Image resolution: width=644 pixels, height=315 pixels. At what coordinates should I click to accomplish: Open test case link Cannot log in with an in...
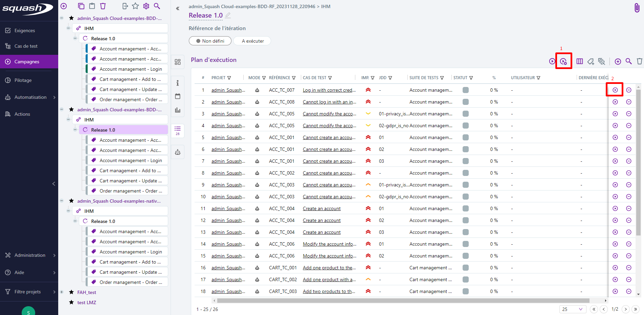tap(330, 102)
